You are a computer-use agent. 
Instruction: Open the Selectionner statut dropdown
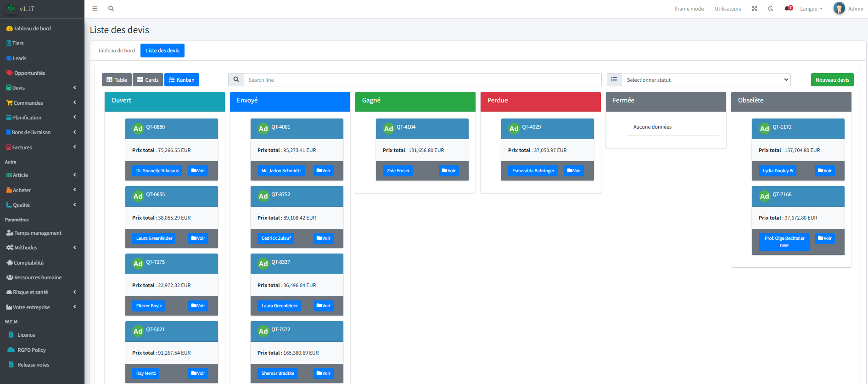(706, 80)
